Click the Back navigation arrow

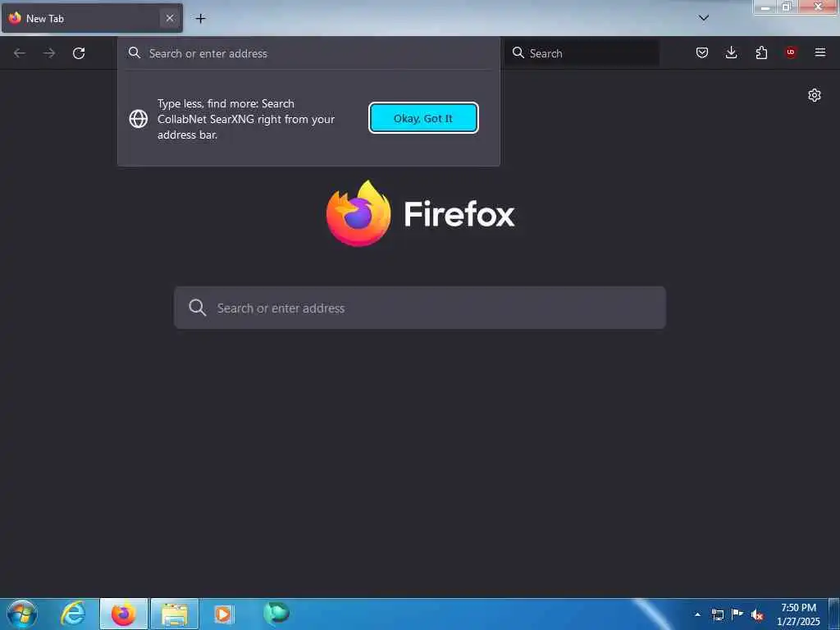click(x=20, y=53)
